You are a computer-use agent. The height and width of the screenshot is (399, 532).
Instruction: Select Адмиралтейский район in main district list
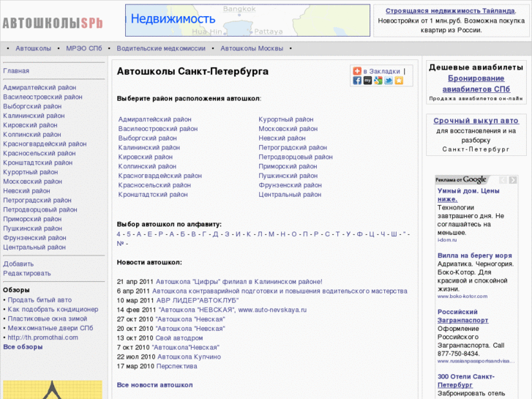[154, 119]
